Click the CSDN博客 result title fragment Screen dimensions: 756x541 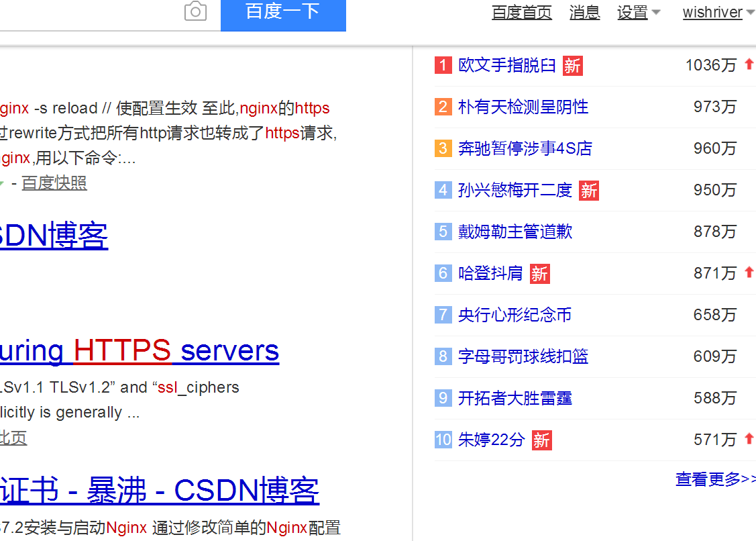pos(54,236)
